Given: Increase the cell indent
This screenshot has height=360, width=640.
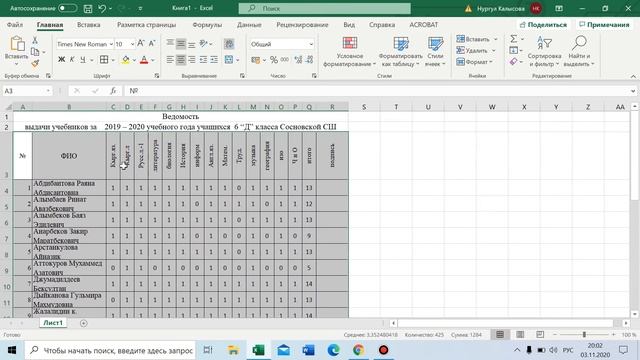Looking at the screenshot, I should point(214,60).
